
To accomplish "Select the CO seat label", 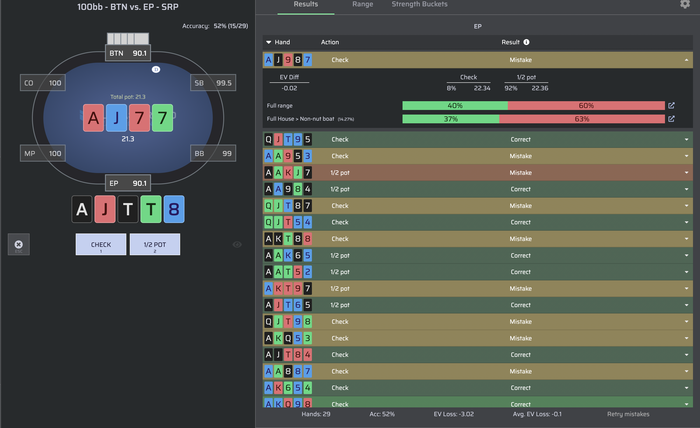I will pyautogui.click(x=43, y=83).
